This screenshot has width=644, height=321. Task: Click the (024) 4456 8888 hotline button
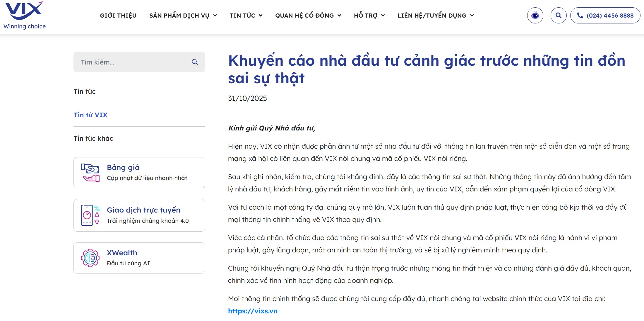click(x=604, y=15)
